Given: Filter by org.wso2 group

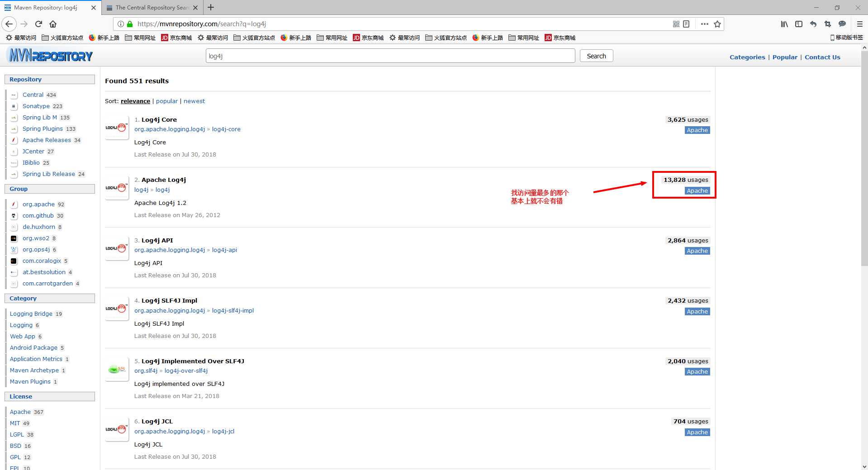Looking at the screenshot, I should pos(36,238).
